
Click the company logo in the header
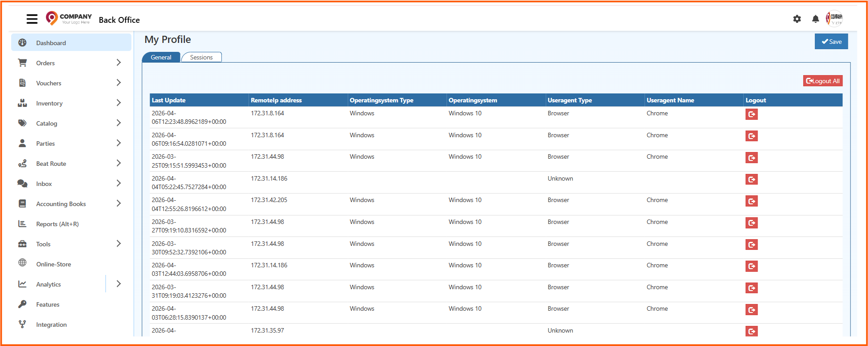[x=69, y=19]
